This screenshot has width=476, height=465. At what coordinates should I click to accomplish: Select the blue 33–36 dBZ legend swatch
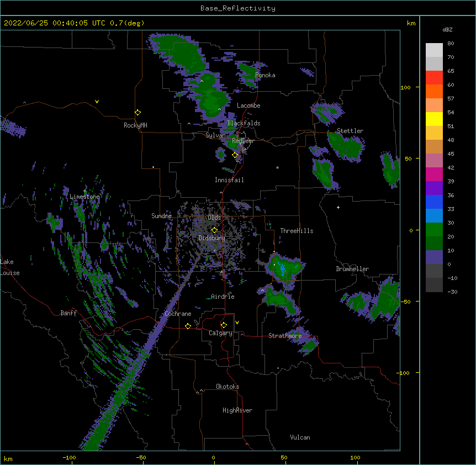(x=434, y=202)
